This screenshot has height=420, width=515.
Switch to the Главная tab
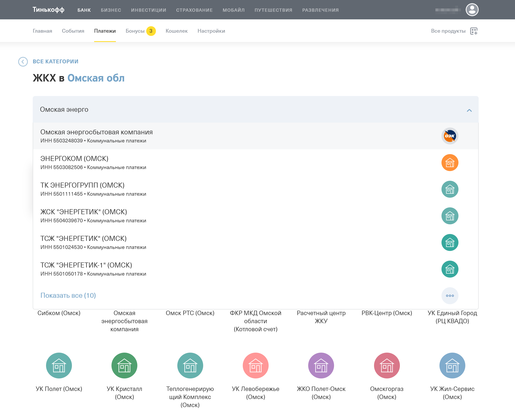pyautogui.click(x=42, y=31)
